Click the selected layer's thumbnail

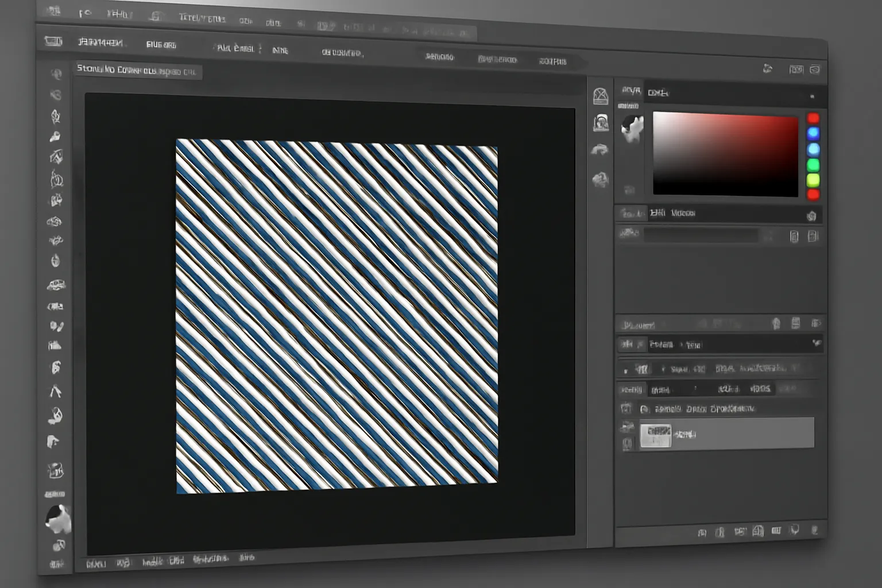[655, 435]
